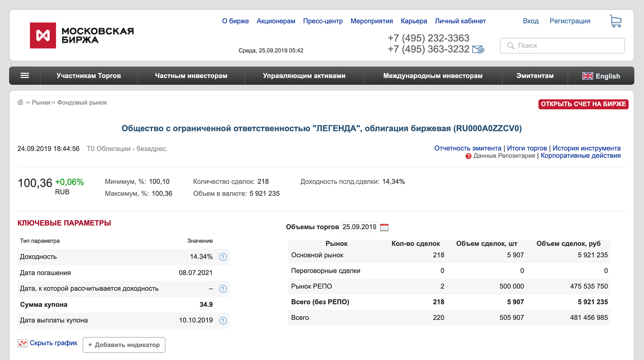
Task: Open Отчетность эмитента link
Action: point(468,148)
